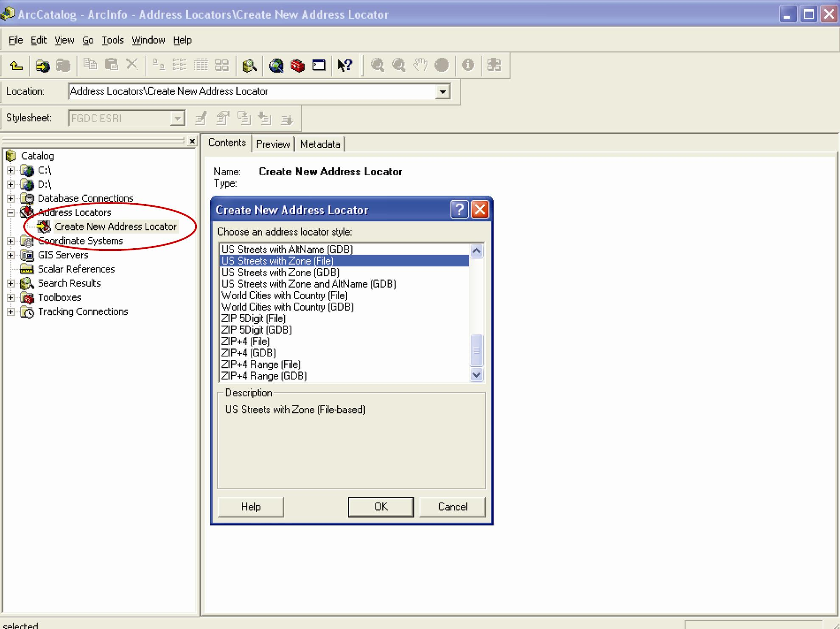Expand the GIS Servers node
The height and width of the screenshot is (629, 840).
pyautogui.click(x=11, y=255)
